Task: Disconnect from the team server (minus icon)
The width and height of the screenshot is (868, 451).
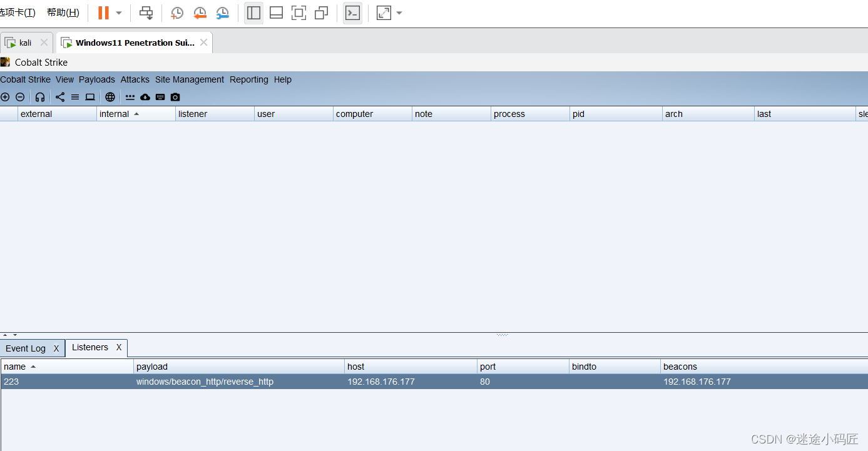Action: (x=20, y=97)
